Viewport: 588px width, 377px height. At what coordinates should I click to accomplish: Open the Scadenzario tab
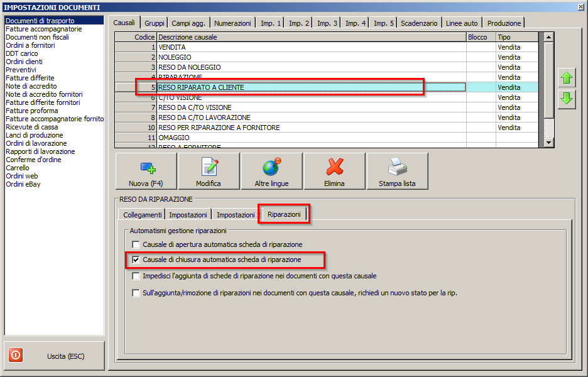point(419,23)
